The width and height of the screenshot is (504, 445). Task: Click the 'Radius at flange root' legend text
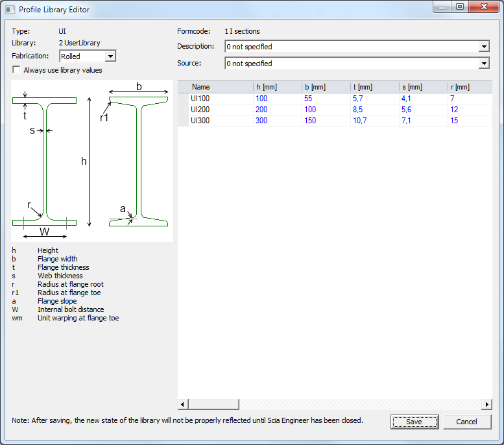71,284
